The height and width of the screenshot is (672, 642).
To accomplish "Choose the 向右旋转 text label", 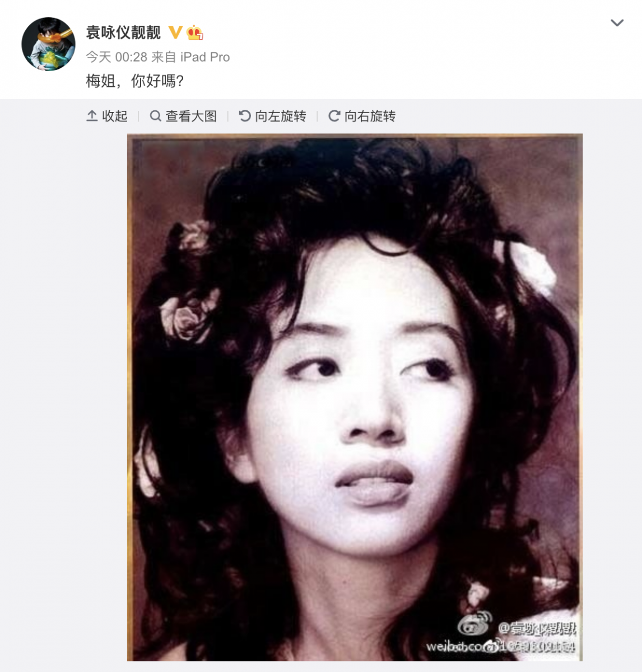I will click(370, 116).
